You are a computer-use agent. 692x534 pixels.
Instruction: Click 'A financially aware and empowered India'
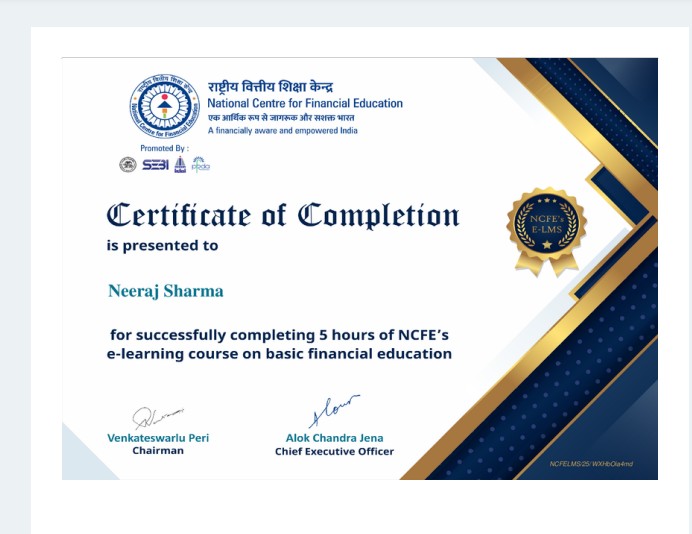[283, 131]
